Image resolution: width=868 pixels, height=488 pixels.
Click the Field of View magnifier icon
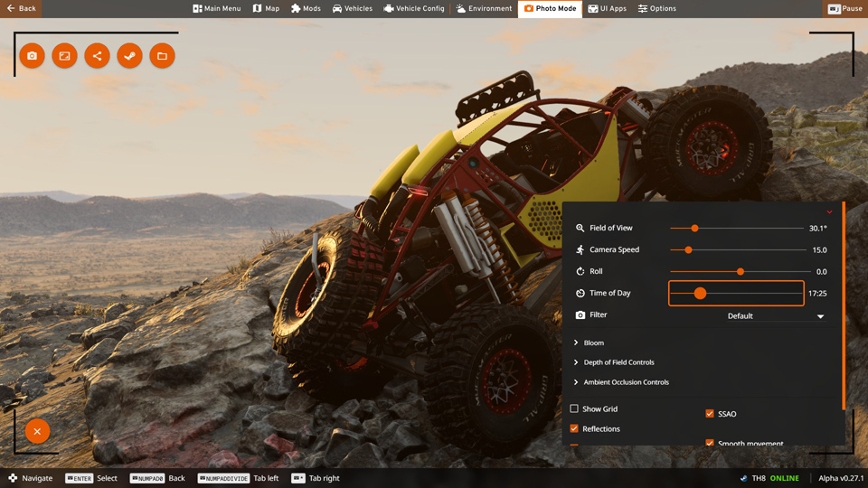(x=580, y=228)
